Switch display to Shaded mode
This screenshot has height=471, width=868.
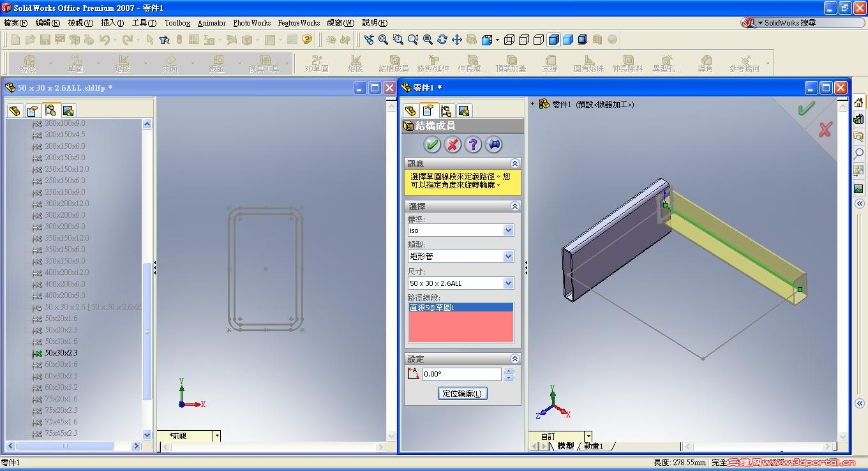(x=568, y=40)
